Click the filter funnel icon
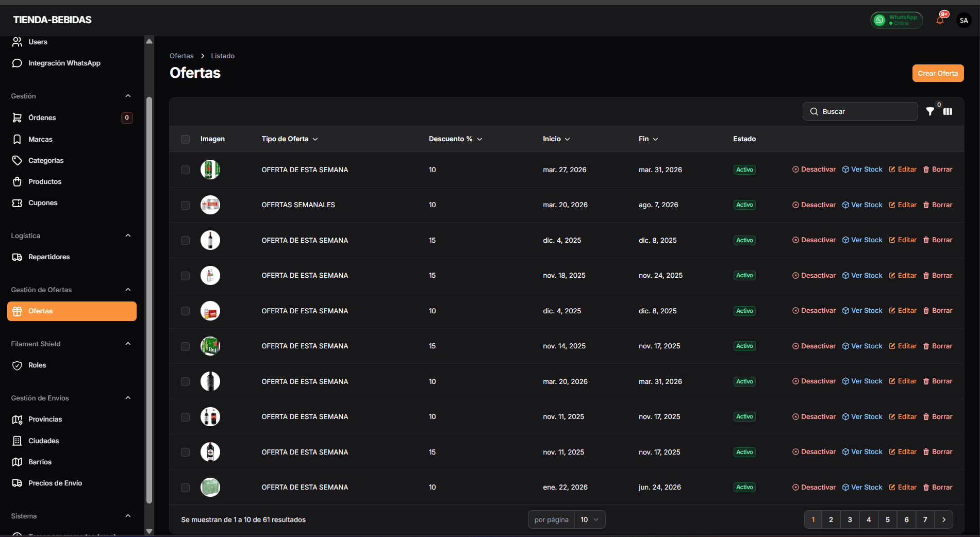This screenshot has width=980, height=537. (930, 111)
